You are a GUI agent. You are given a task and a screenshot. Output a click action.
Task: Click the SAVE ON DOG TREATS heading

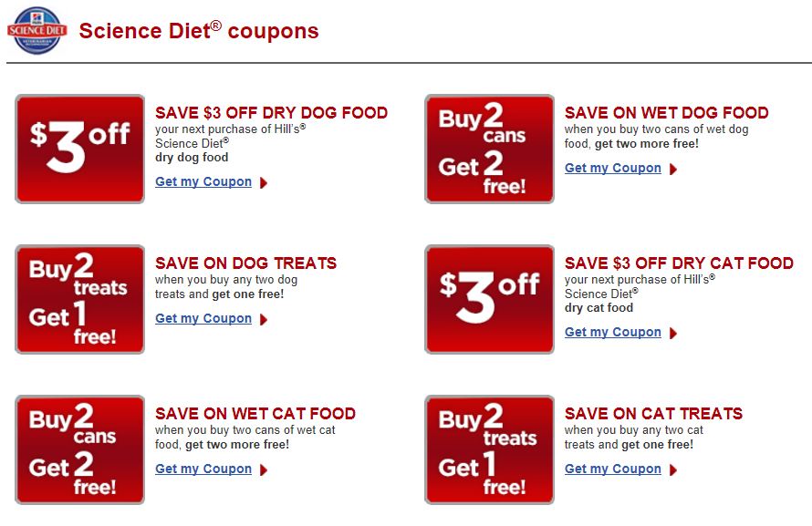click(x=245, y=263)
